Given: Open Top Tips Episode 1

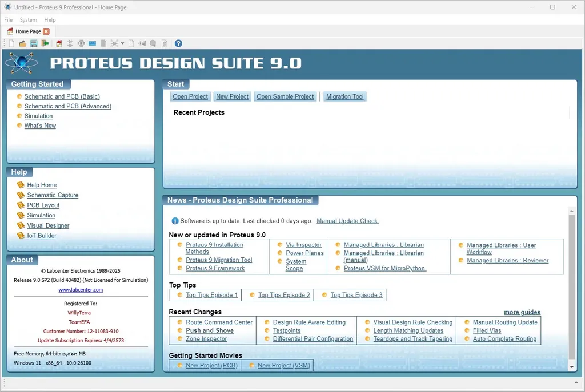Looking at the screenshot, I should tap(211, 295).
